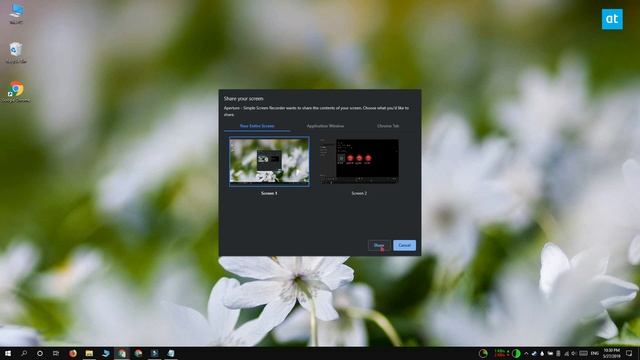Switch to the Your Entire Screen tab
640x360 pixels.
pyautogui.click(x=257, y=126)
